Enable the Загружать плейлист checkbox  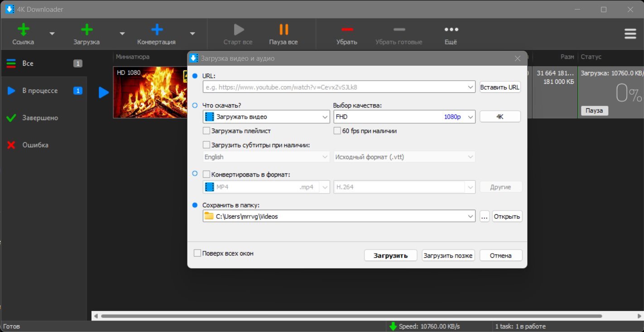(206, 131)
